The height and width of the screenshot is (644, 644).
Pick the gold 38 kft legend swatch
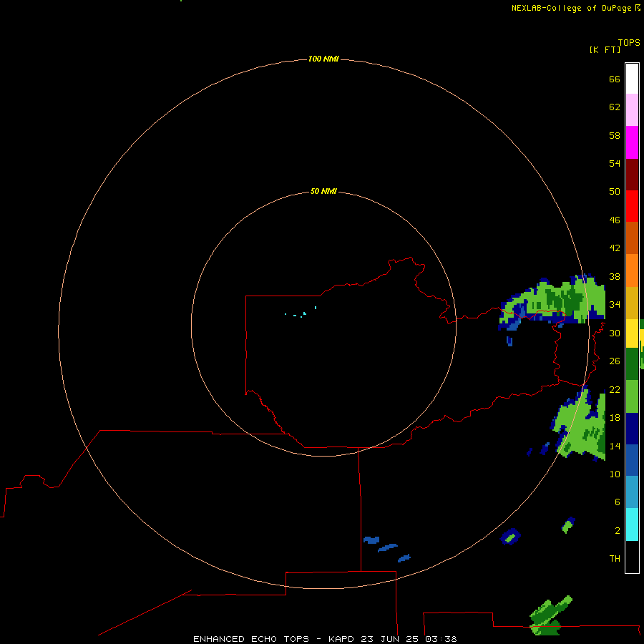632,303
